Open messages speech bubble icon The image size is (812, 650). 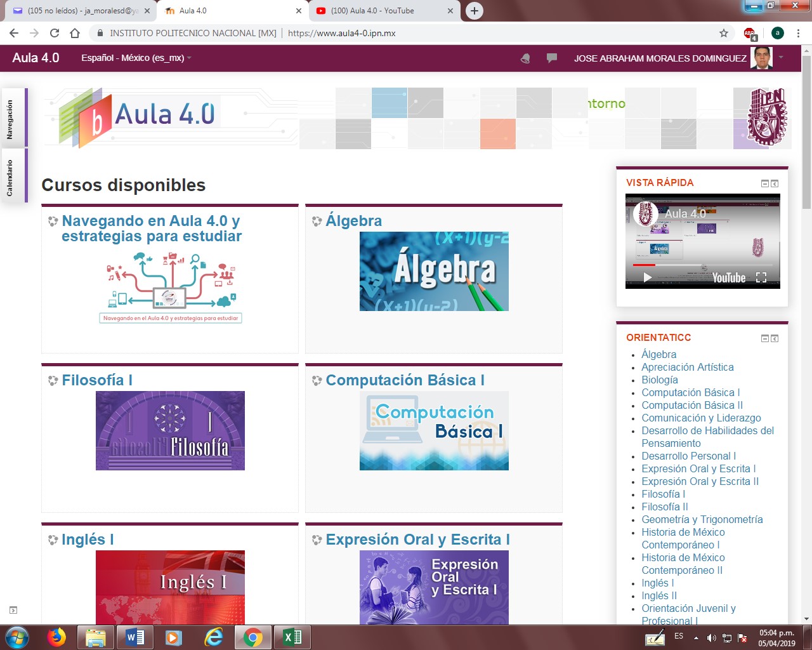[x=552, y=58]
